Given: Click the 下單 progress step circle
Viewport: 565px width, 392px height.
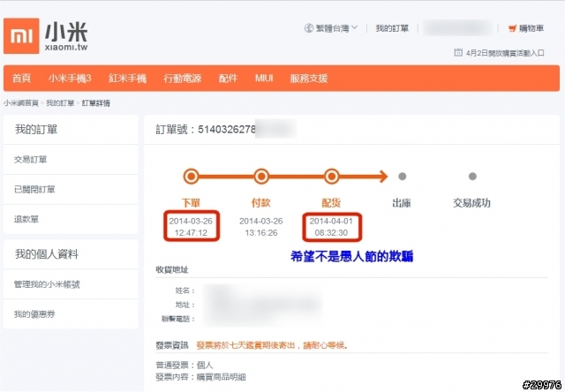Looking at the screenshot, I should click(191, 177).
